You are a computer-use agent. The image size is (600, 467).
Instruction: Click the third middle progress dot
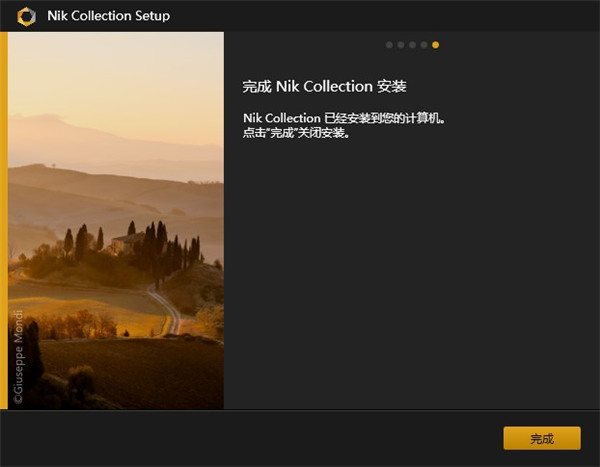click(412, 45)
